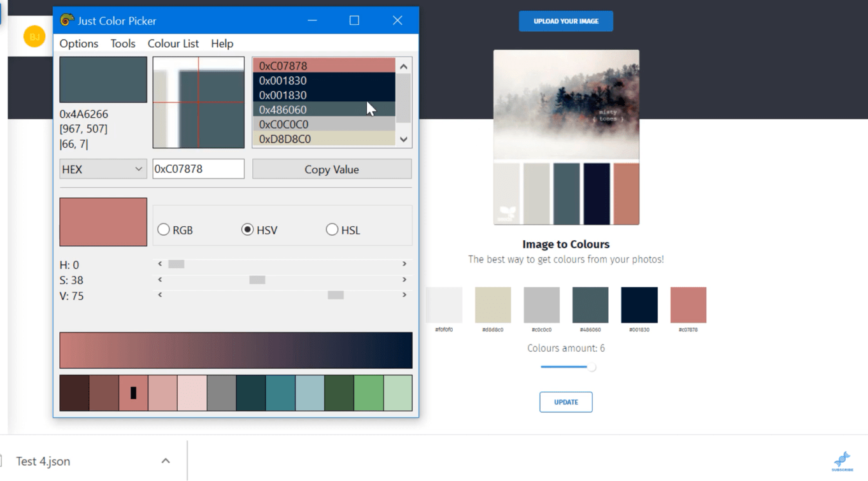The height and width of the screenshot is (481, 868).
Task: Click the Copy Value button
Action: 332,169
